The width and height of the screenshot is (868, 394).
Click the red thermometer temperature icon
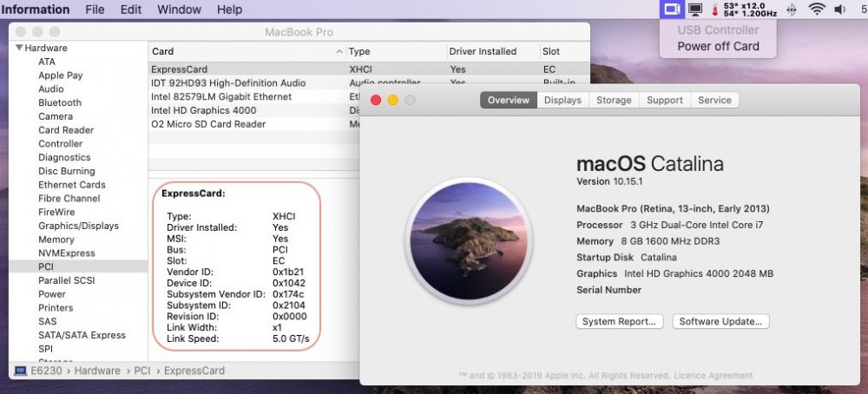click(715, 10)
